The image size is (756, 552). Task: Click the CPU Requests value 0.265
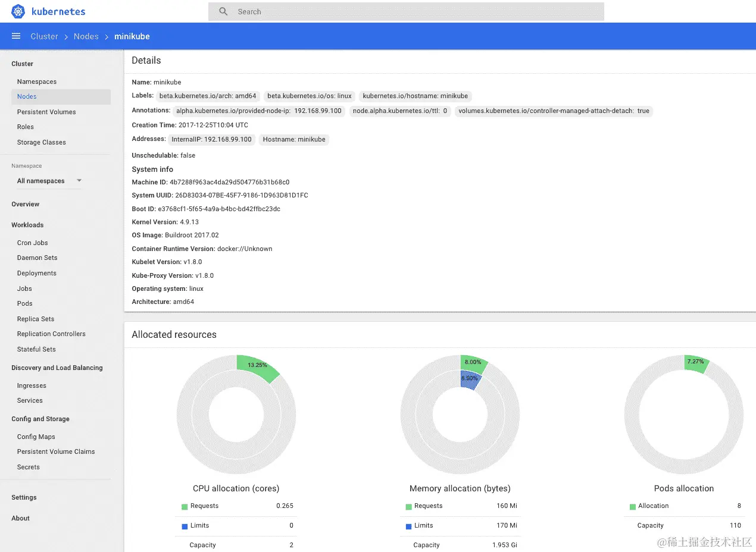point(285,506)
